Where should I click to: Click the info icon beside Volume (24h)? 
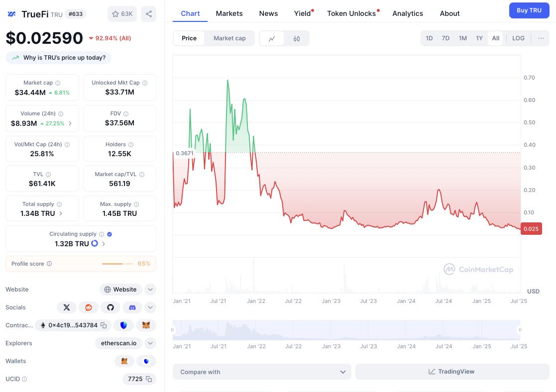(61, 114)
